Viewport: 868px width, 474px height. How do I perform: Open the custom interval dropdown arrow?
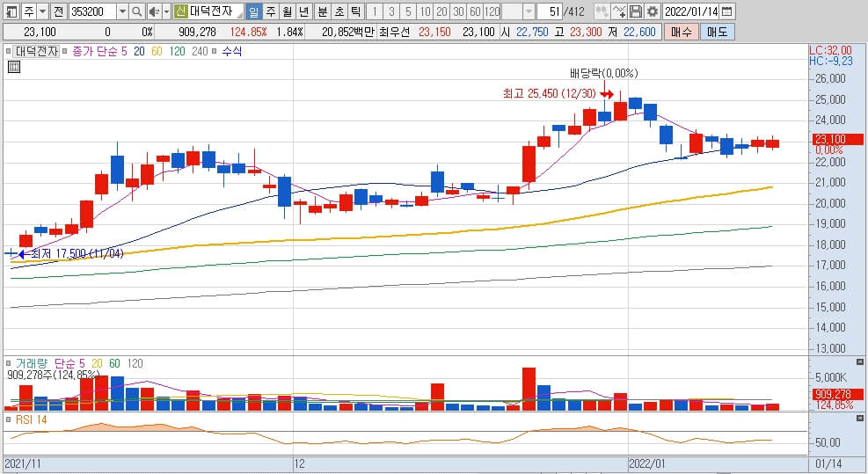(529, 11)
